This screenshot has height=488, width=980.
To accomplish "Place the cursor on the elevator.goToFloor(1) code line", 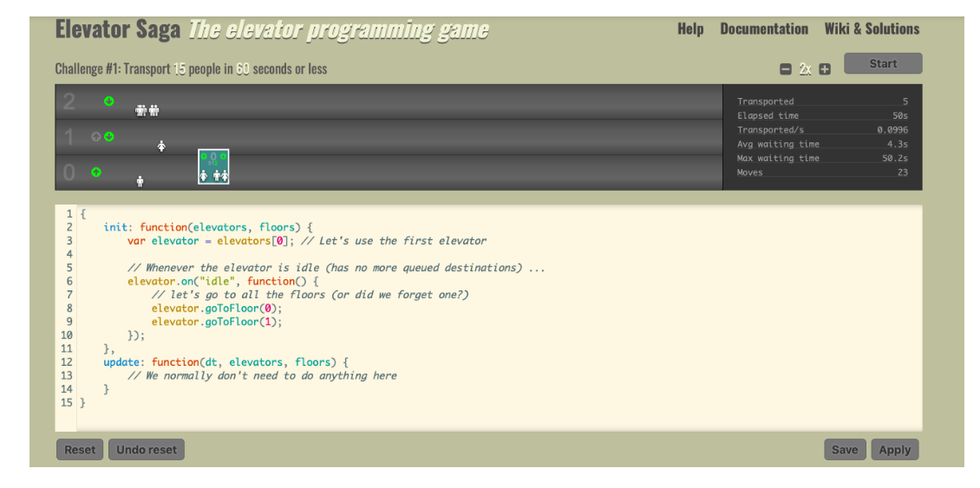I will [x=217, y=322].
